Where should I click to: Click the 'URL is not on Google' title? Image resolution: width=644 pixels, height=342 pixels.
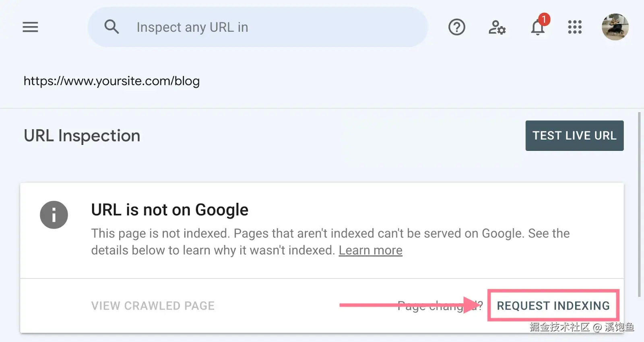pyautogui.click(x=169, y=210)
